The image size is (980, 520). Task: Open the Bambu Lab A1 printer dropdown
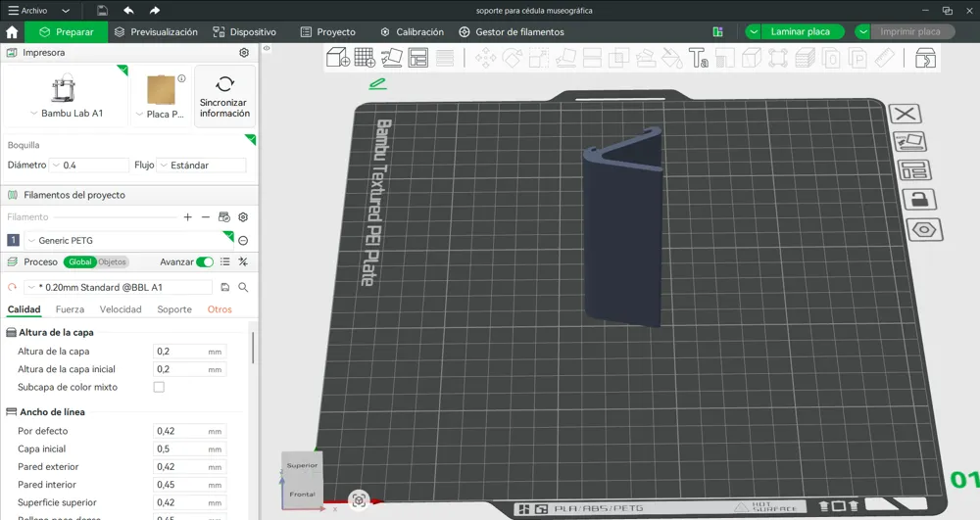[67, 113]
